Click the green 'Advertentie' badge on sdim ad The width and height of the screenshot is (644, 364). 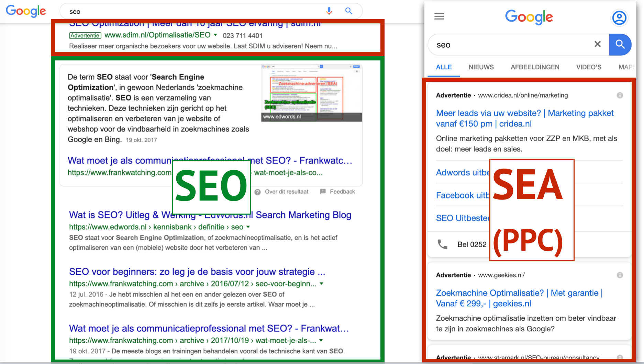click(85, 35)
